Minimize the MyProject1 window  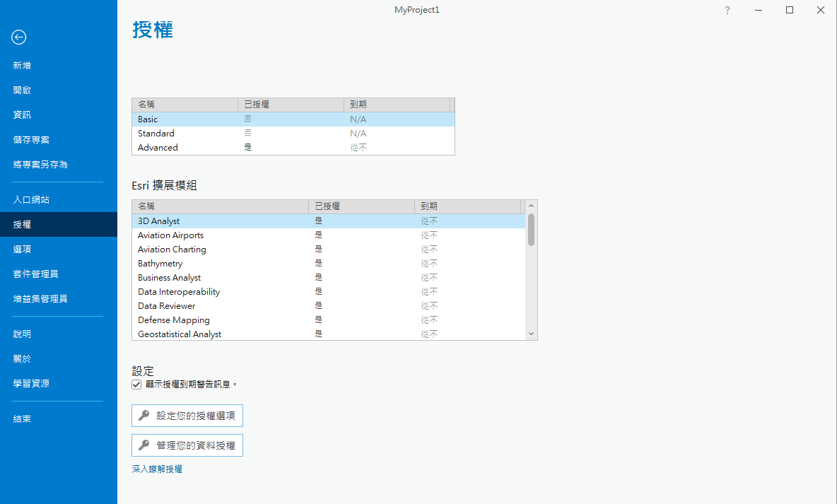(x=758, y=10)
